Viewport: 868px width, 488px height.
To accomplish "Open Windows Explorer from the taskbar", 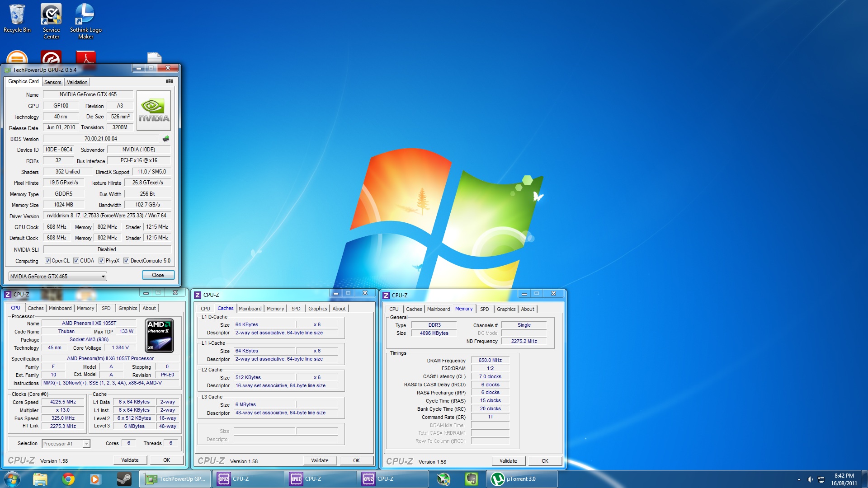I will (x=40, y=479).
